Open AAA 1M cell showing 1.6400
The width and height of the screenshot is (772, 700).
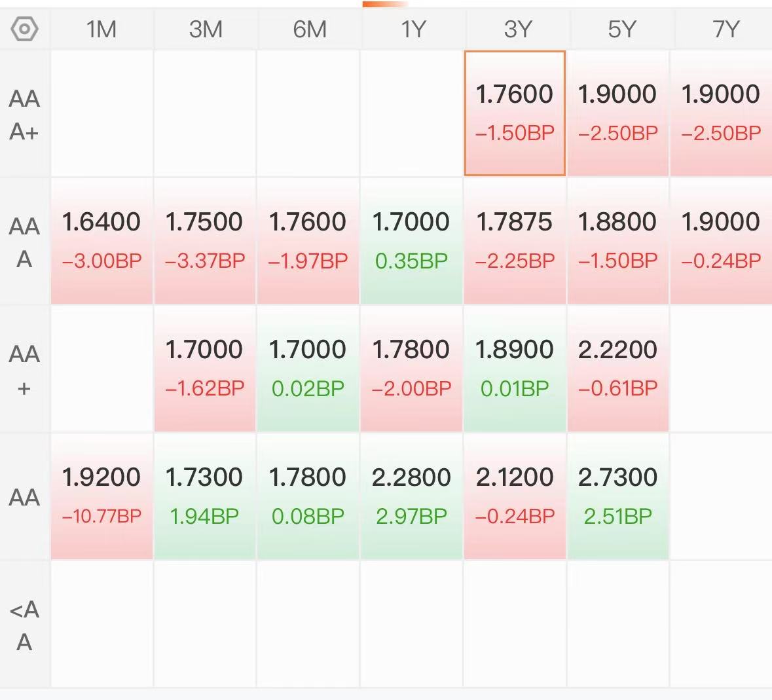coord(102,241)
